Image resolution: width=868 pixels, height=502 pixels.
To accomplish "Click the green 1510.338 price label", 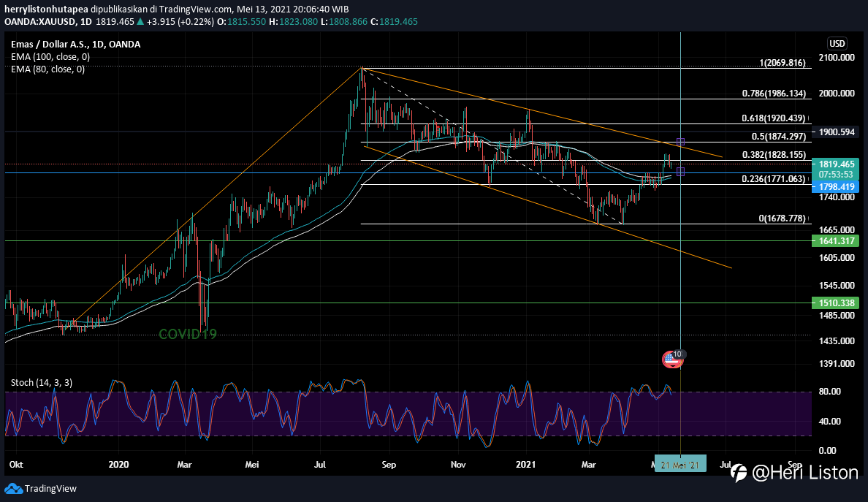I will [837, 303].
